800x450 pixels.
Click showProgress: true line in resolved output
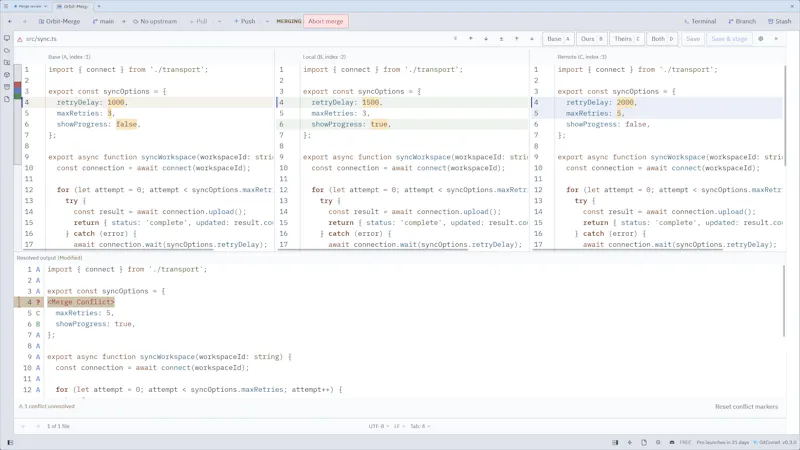click(x=95, y=324)
